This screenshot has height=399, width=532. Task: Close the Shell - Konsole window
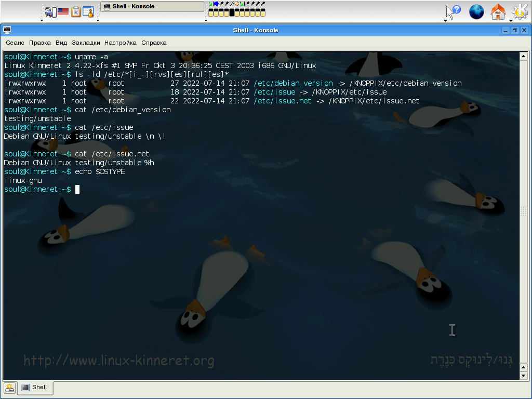pyautogui.click(x=524, y=30)
